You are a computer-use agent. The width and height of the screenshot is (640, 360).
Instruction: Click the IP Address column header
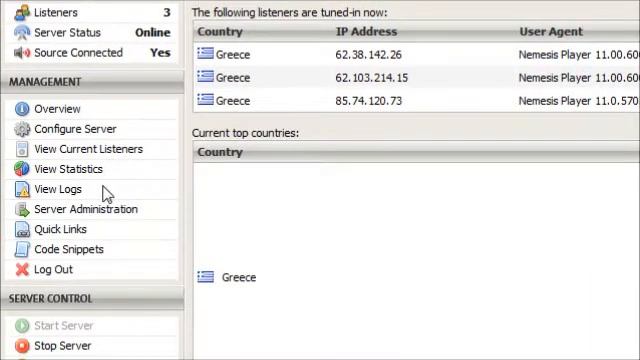pos(366,31)
